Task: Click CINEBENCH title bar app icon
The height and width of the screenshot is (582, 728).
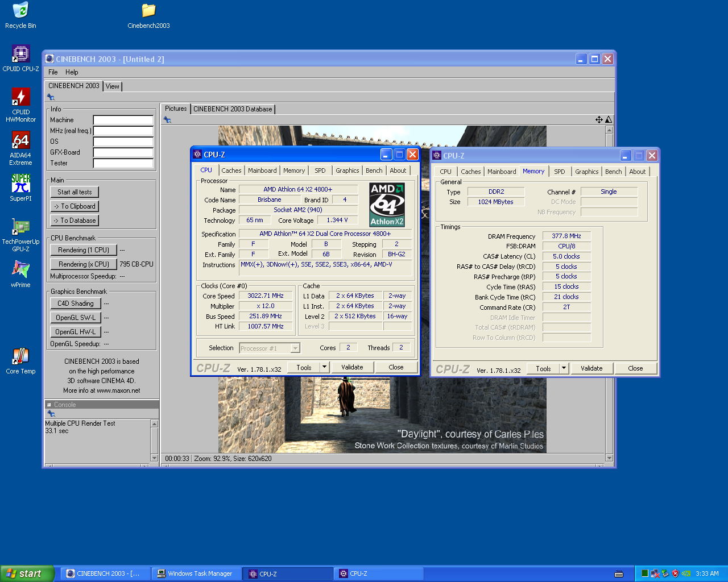Action: [49, 59]
